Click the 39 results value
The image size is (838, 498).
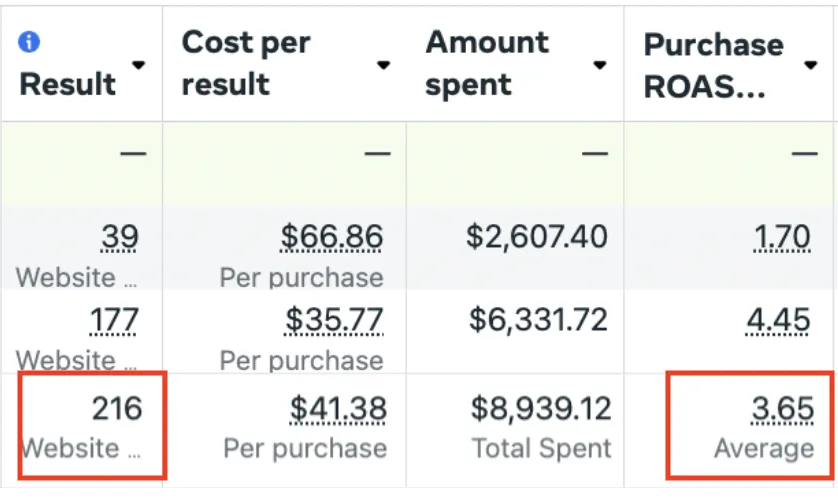click(x=120, y=237)
